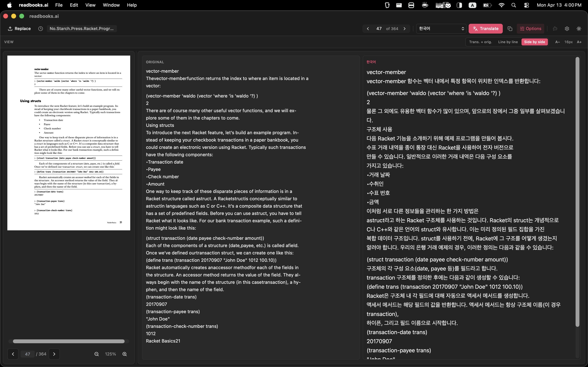Screen dimensions: 588x367
Task: Keep Side by side view active
Action: [534, 42]
